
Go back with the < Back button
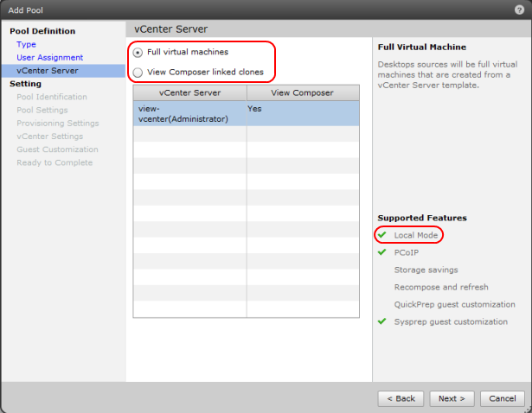[401, 398]
